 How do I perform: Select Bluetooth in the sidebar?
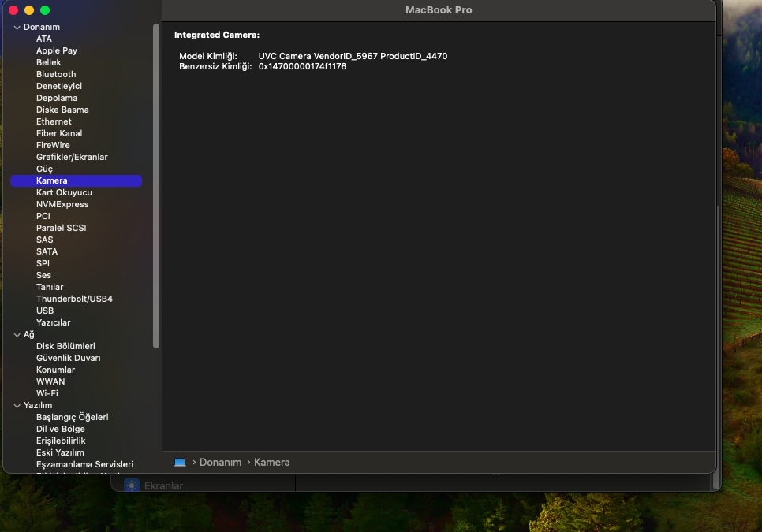[x=56, y=74]
